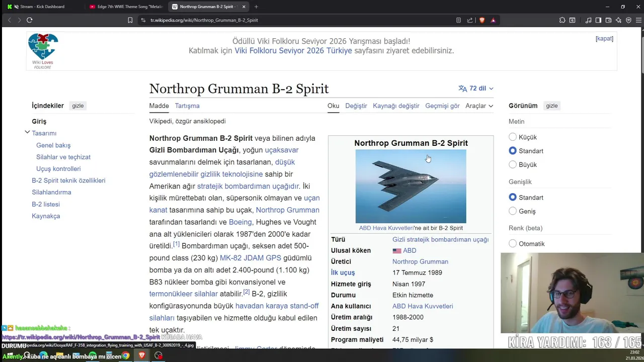644x362 pixels.
Task: Open the Geçmişi gör history tab
Action: pyautogui.click(x=442, y=106)
